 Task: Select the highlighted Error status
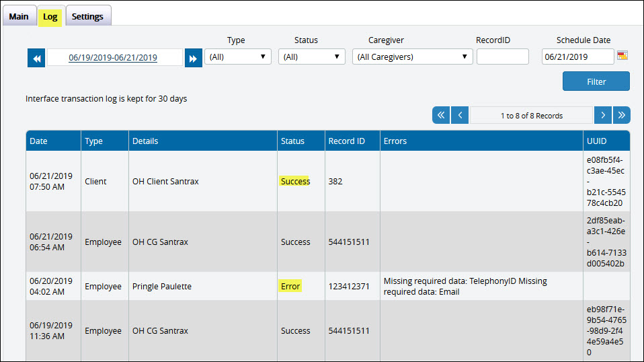[x=290, y=286]
